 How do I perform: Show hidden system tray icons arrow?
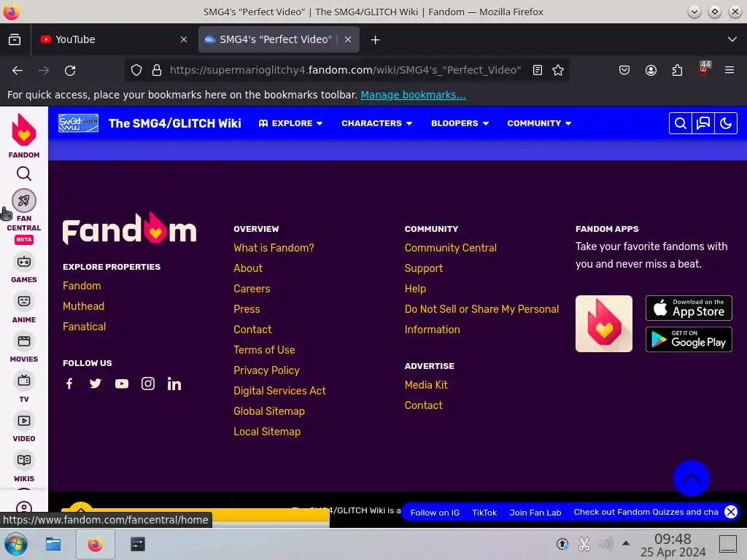626,543
